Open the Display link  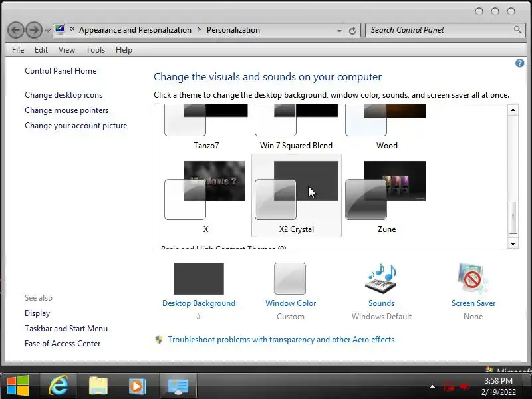37,313
